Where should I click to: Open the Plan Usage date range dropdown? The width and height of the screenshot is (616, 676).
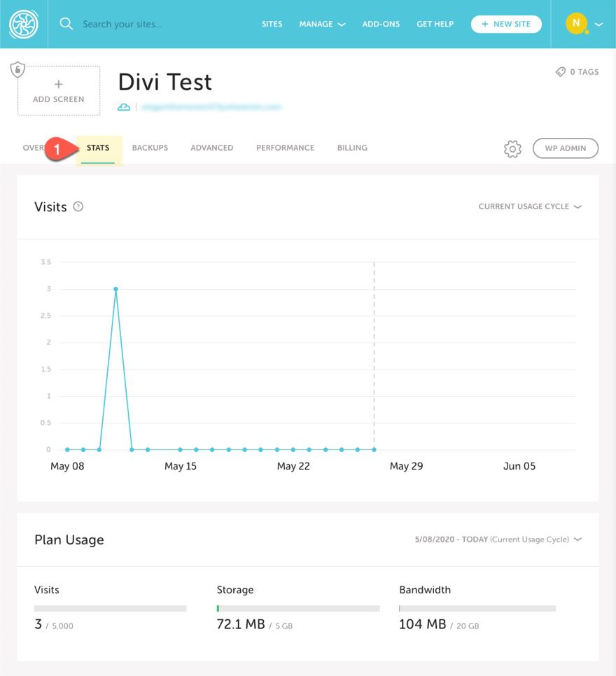[498, 540]
